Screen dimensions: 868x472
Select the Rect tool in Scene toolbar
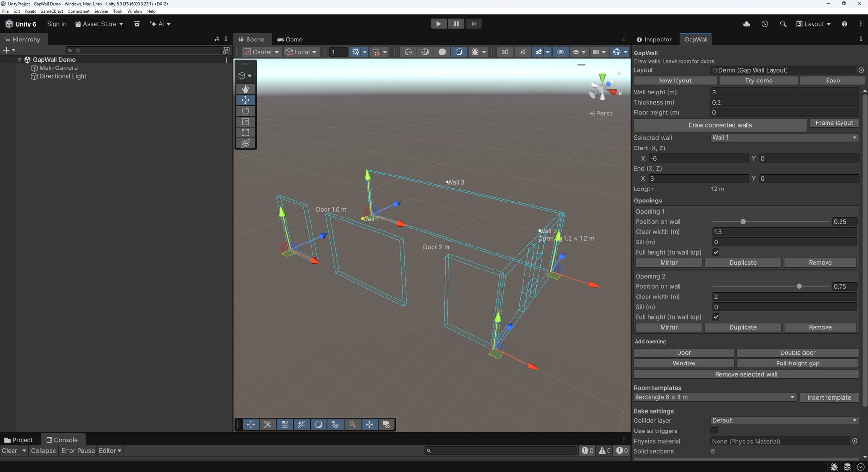tap(245, 133)
